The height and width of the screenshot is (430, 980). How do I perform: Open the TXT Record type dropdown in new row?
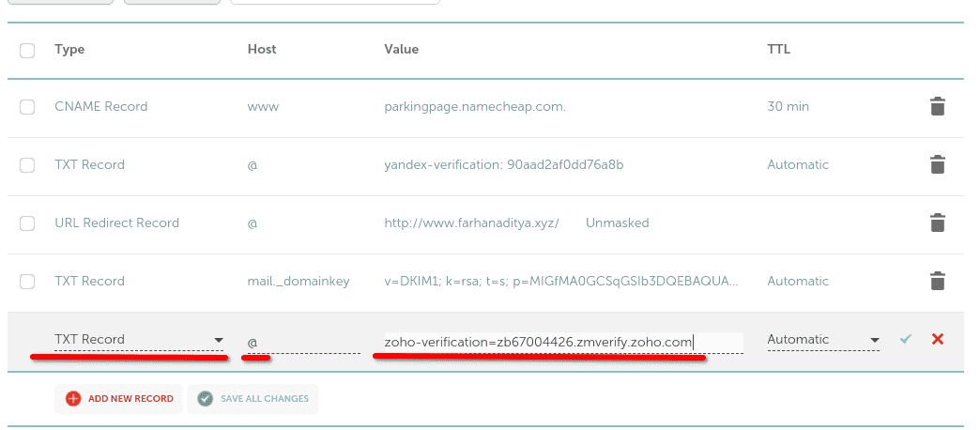click(x=139, y=340)
